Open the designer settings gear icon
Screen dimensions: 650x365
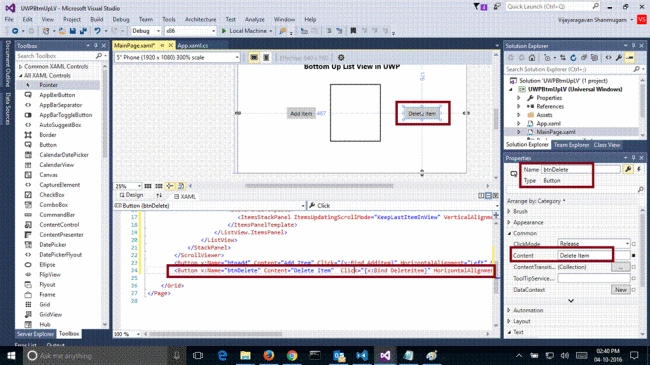pos(341,58)
